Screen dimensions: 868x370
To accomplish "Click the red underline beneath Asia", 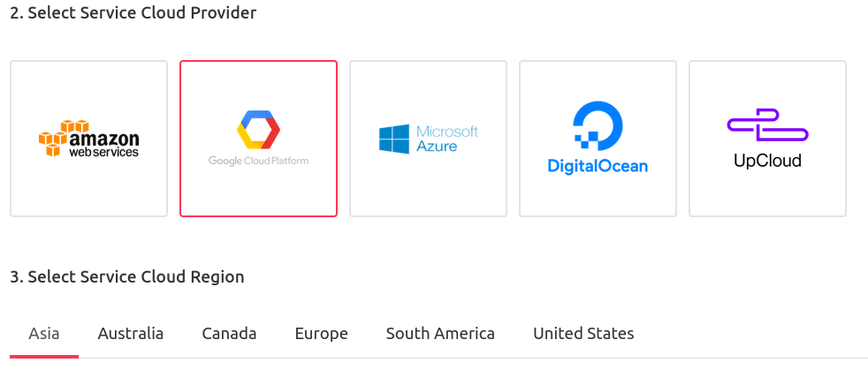I will click(44, 357).
